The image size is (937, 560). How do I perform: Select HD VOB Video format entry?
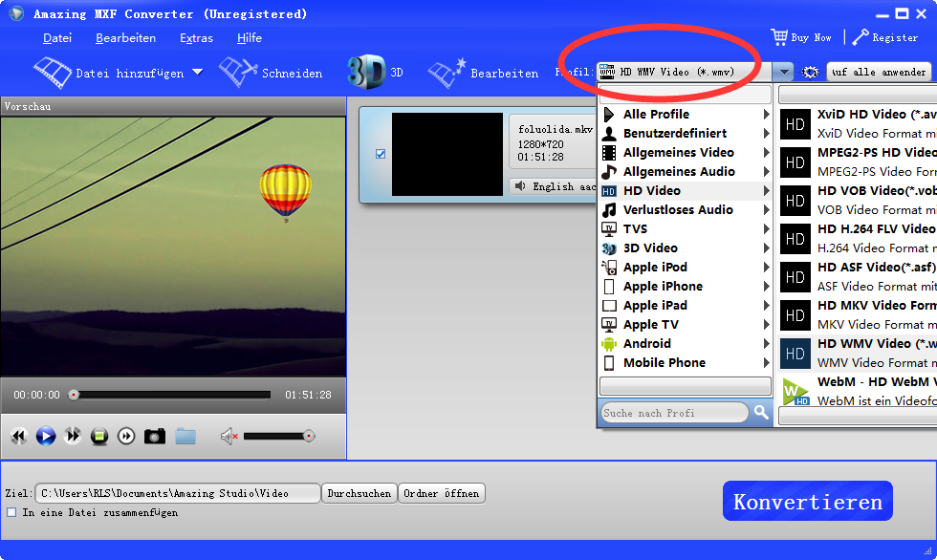click(x=858, y=200)
